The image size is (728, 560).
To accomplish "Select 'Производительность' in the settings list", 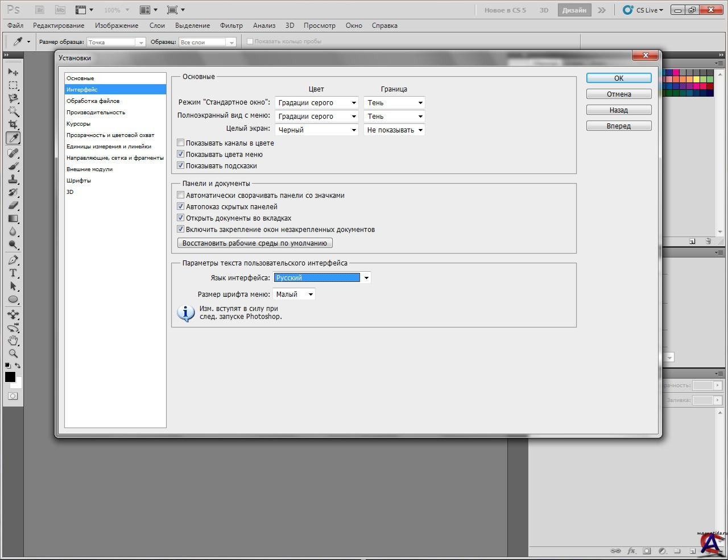I will [x=96, y=113].
